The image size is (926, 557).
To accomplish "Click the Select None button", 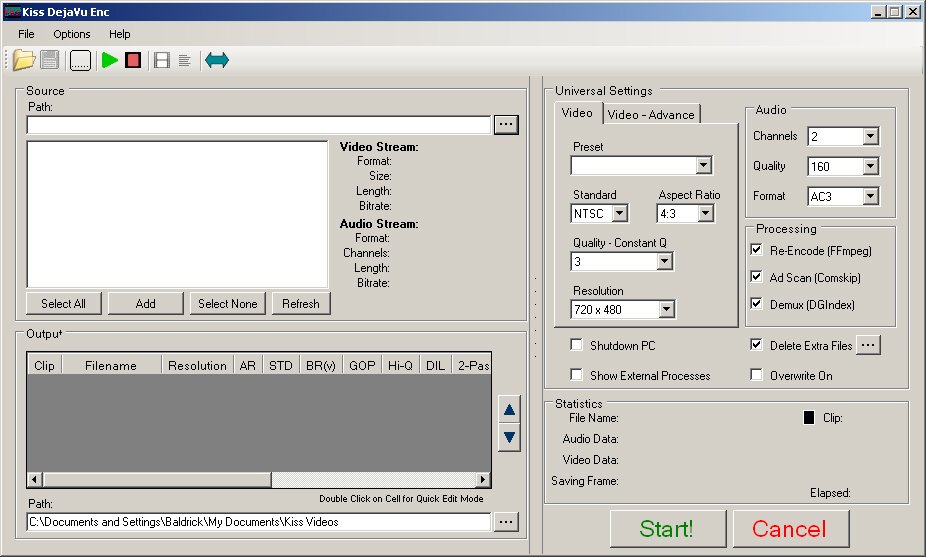I will tap(228, 304).
